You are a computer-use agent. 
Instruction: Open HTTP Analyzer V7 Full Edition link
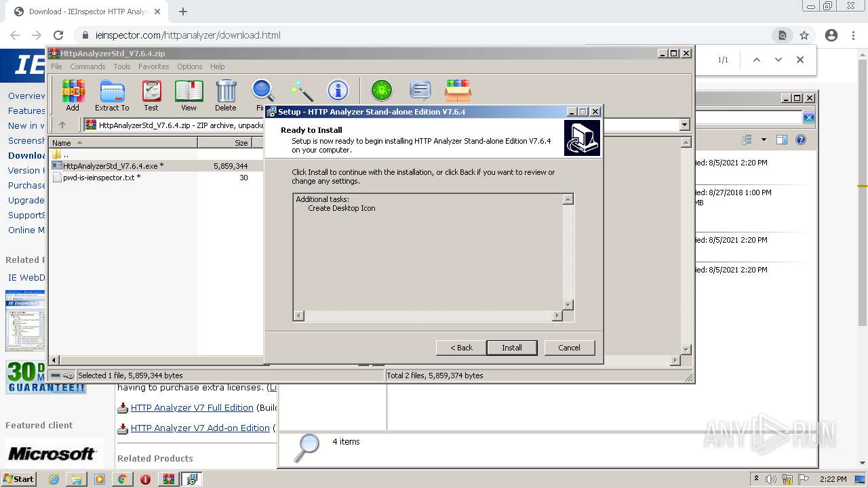coord(192,407)
